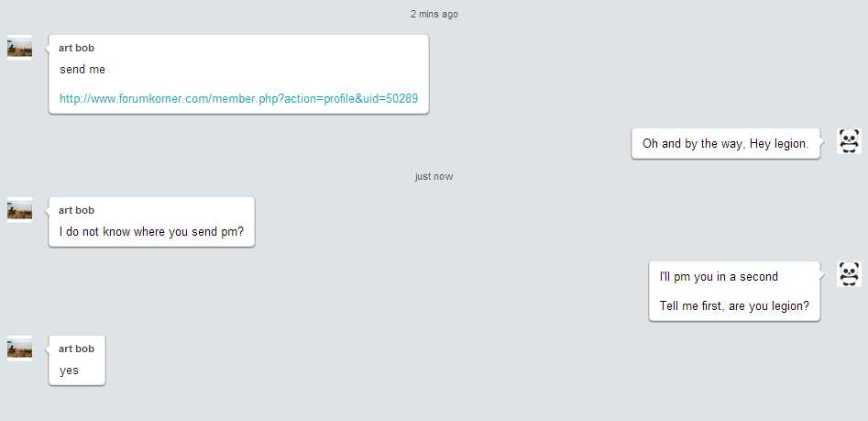Click the "send me" message text

[x=82, y=69]
